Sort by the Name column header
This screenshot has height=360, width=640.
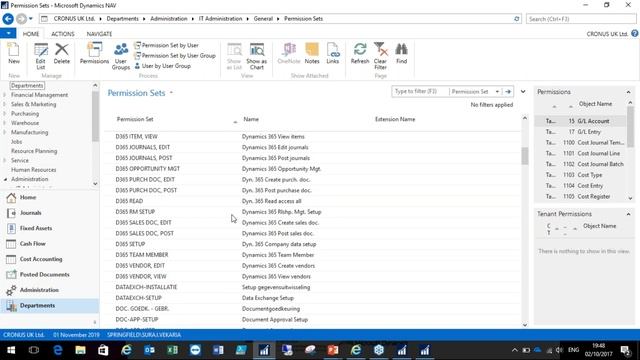tap(251, 119)
